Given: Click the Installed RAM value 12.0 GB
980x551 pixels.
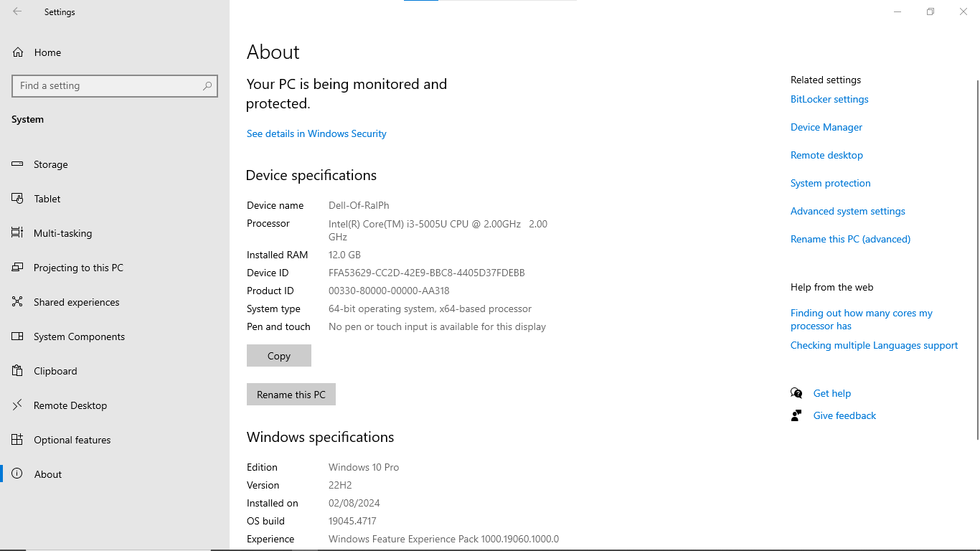Looking at the screenshot, I should tap(344, 255).
